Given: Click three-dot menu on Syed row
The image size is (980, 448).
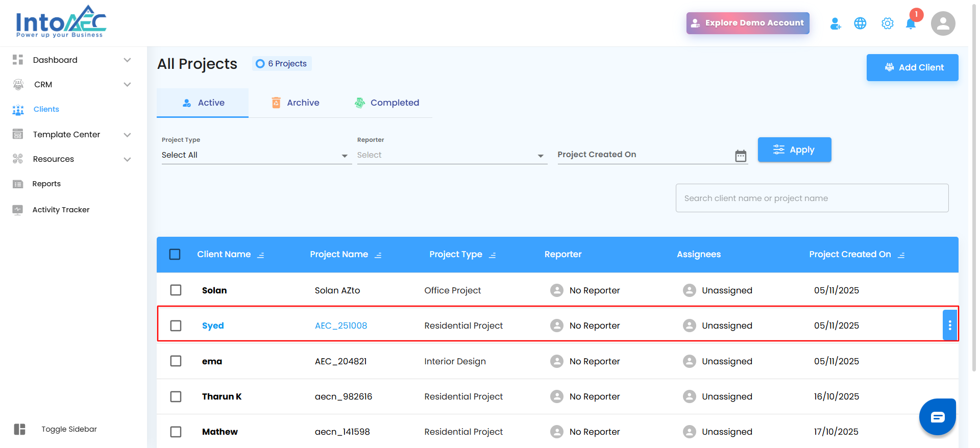Looking at the screenshot, I should point(949,325).
